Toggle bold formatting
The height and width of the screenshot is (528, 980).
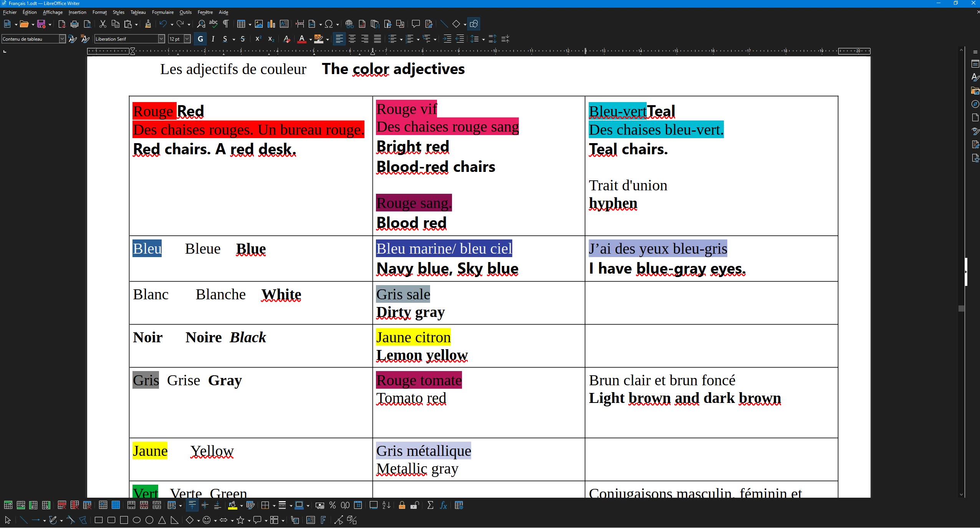point(200,39)
